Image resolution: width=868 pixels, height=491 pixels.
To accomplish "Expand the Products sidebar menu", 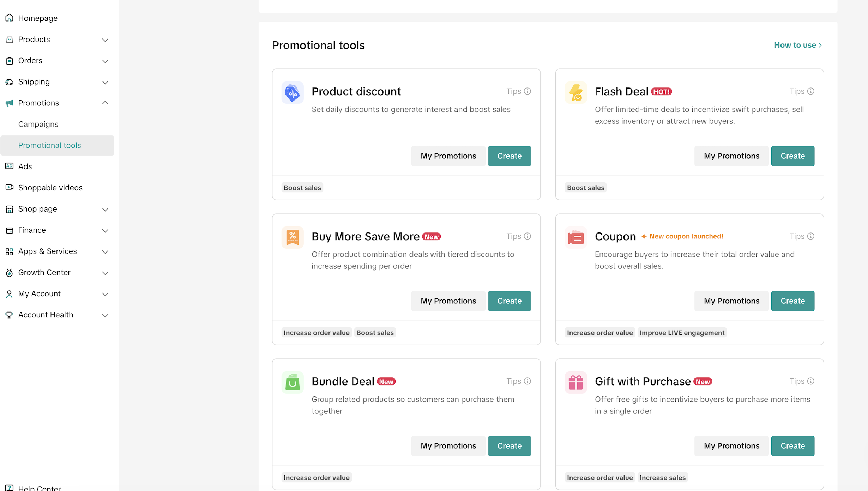I will point(105,40).
